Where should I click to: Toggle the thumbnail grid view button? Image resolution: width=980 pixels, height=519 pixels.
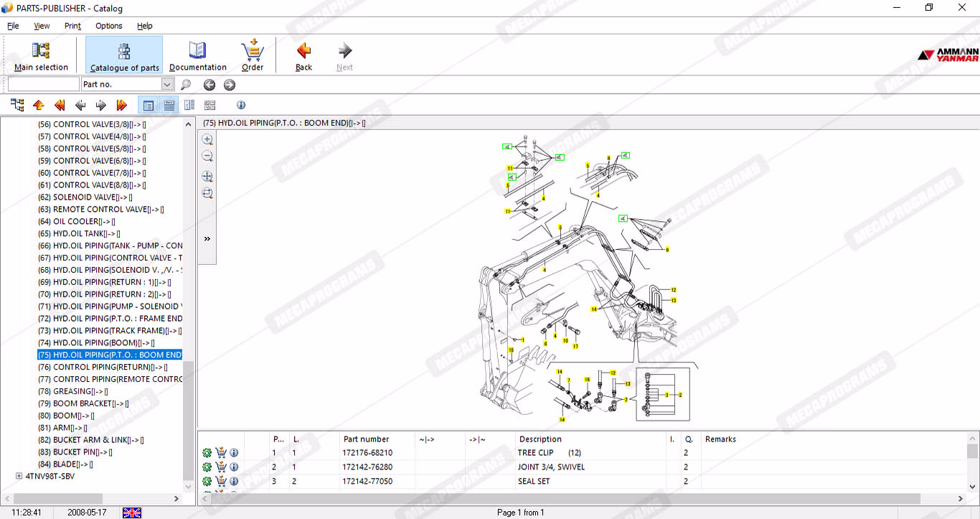click(x=209, y=106)
